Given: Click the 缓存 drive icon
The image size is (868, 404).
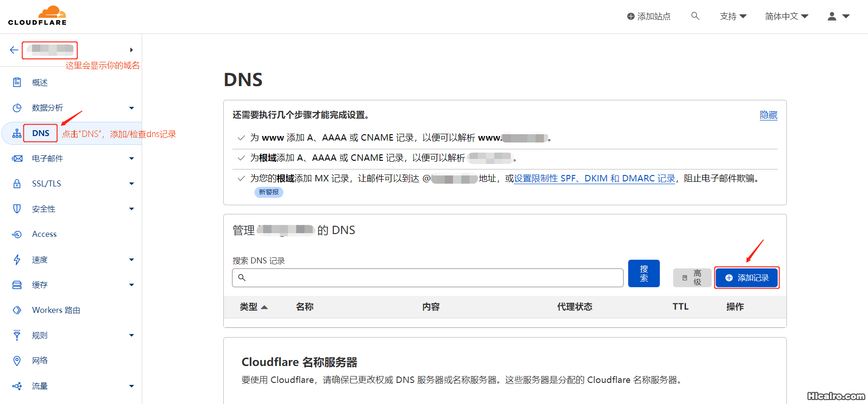Looking at the screenshot, I should coord(17,285).
